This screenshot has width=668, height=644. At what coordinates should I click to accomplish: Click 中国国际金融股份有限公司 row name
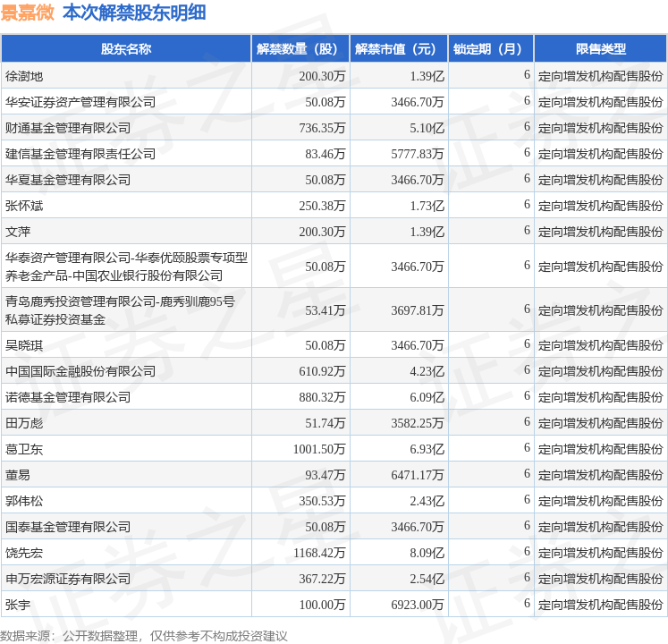coord(80,371)
